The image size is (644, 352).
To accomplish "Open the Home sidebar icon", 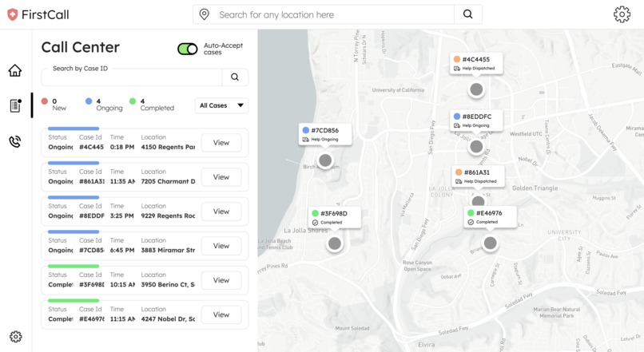I will click(15, 70).
